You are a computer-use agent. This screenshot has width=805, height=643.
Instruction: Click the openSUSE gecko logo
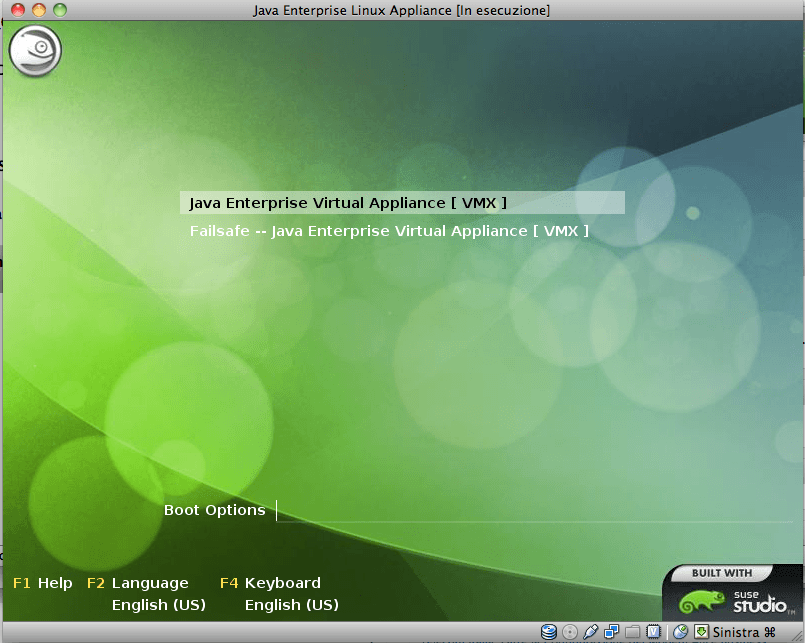(x=35, y=51)
